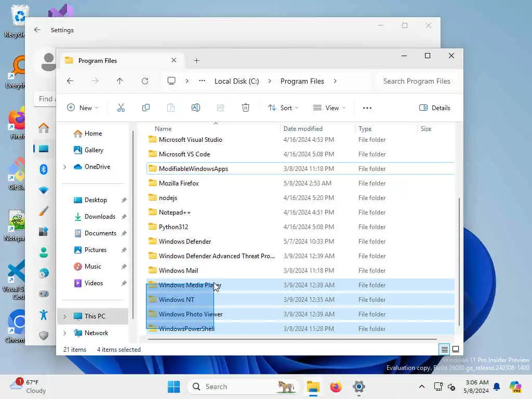Expand the OneDrive tree node
The image size is (532, 399).
(x=64, y=167)
